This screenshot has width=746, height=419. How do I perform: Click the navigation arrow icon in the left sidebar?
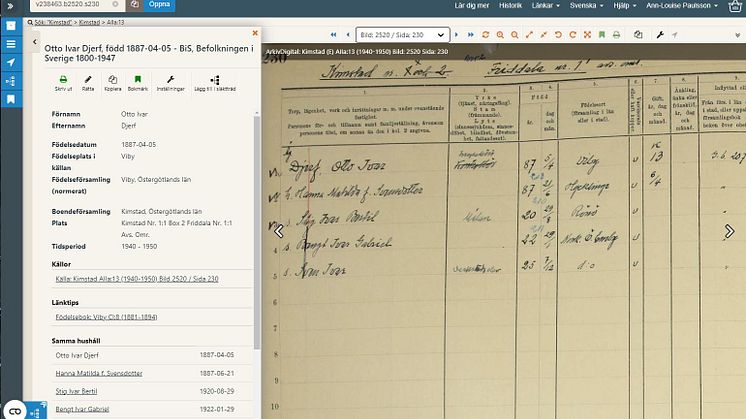click(x=11, y=62)
